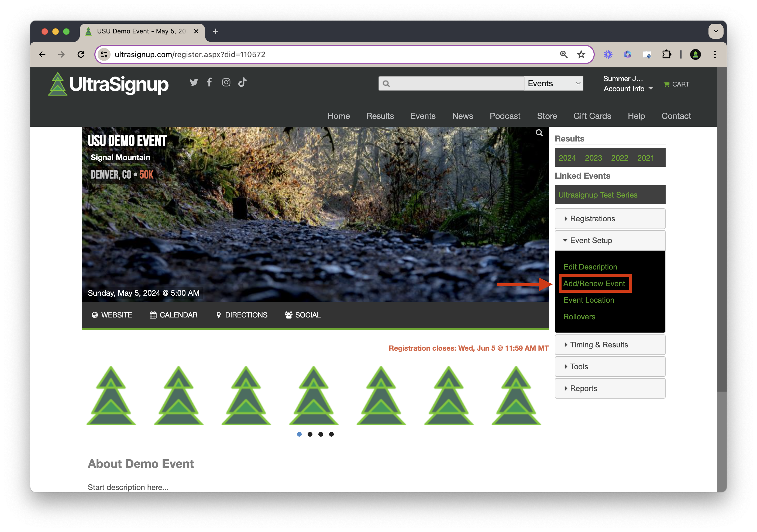View 2022 results
757x532 pixels.
click(620, 158)
